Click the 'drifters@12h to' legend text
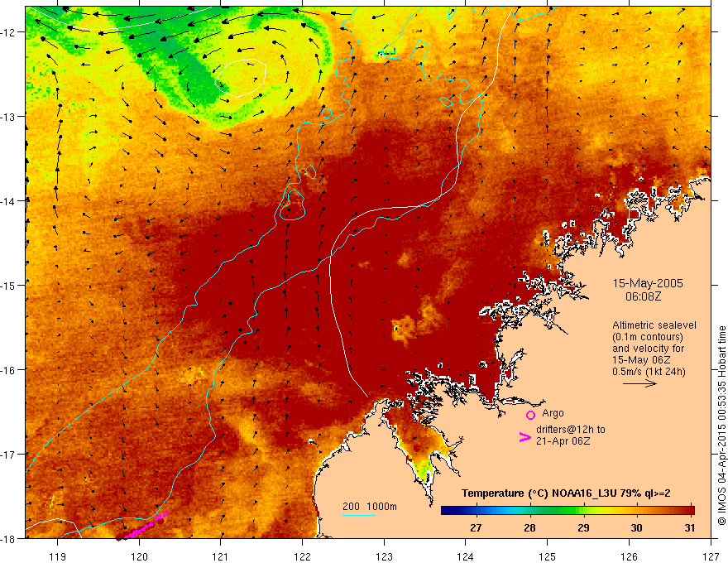The height and width of the screenshot is (563, 728). [x=571, y=430]
